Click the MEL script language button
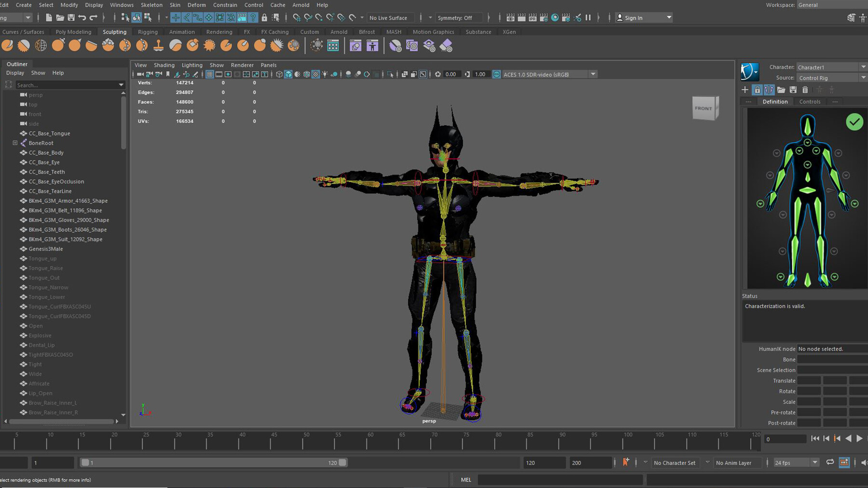Screen dimensions: 868x488 point(466,480)
